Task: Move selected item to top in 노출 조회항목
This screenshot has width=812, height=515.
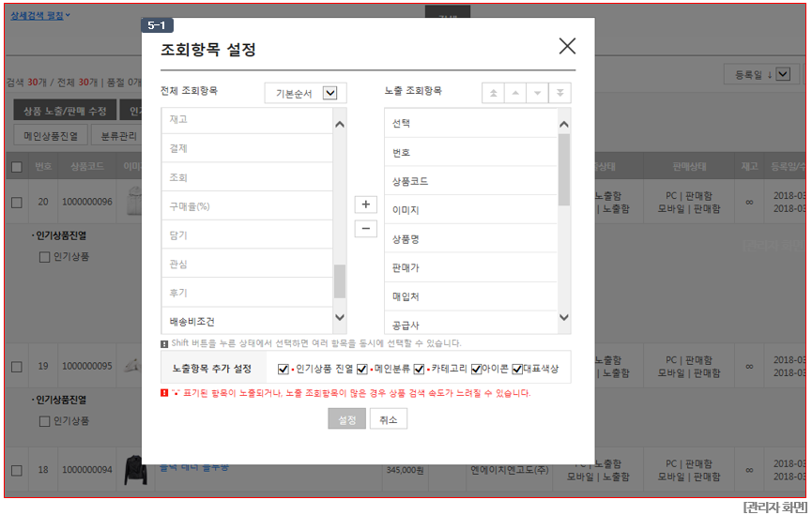Action: [493, 93]
